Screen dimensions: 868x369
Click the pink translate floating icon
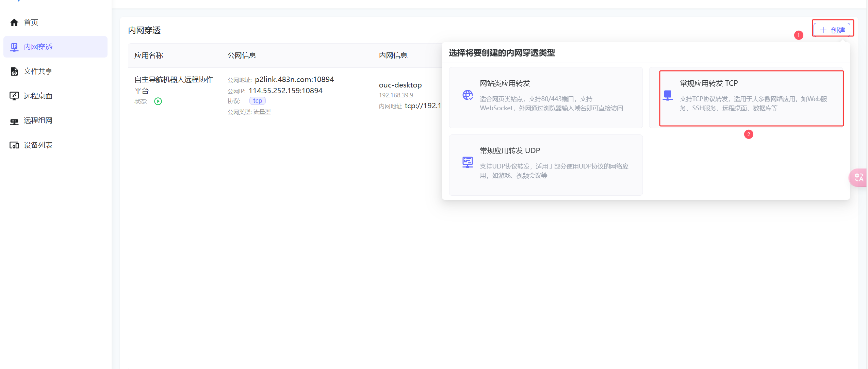(x=859, y=178)
